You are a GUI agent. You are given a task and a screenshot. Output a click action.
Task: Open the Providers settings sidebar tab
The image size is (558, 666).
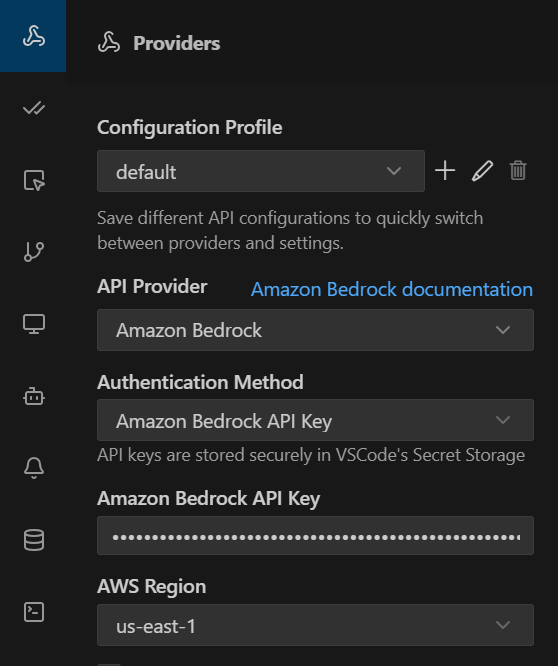[33, 36]
